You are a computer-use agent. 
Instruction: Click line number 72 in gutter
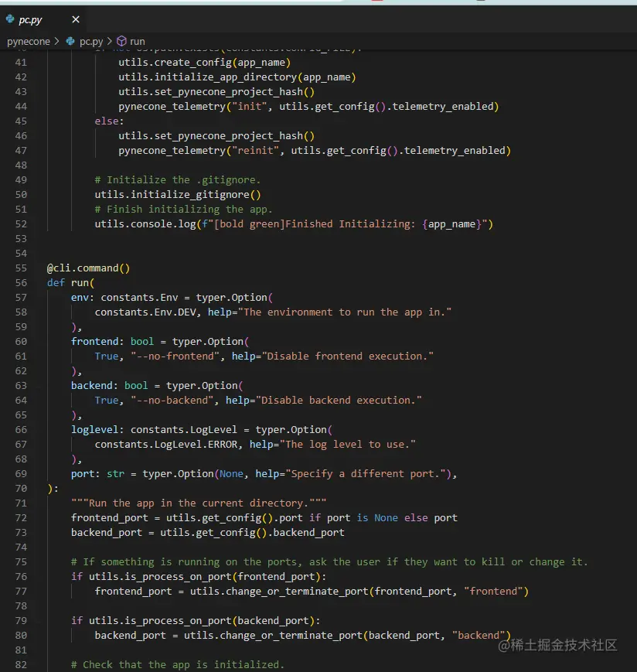[21, 518]
